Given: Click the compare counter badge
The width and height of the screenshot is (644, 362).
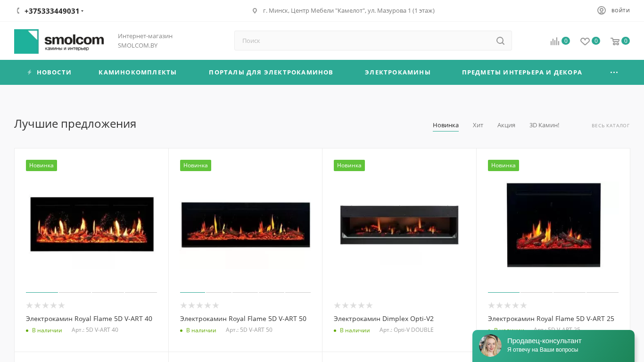Looking at the screenshot, I should point(566,41).
